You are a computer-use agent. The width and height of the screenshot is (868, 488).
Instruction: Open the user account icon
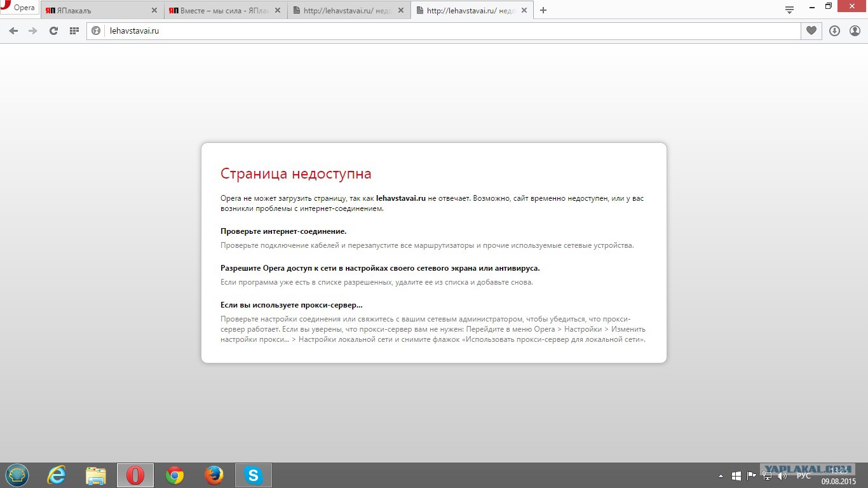[855, 30]
